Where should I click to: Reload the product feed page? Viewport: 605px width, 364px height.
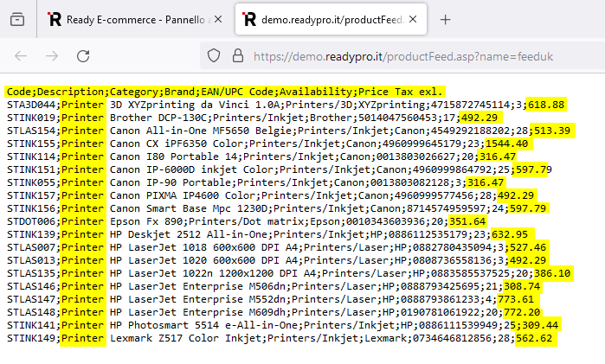point(83,56)
